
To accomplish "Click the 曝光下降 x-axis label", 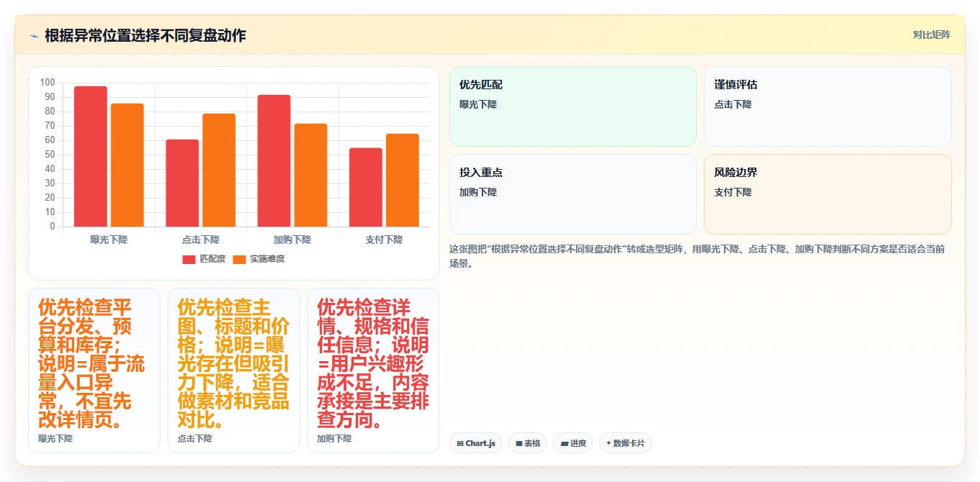I will 109,240.
